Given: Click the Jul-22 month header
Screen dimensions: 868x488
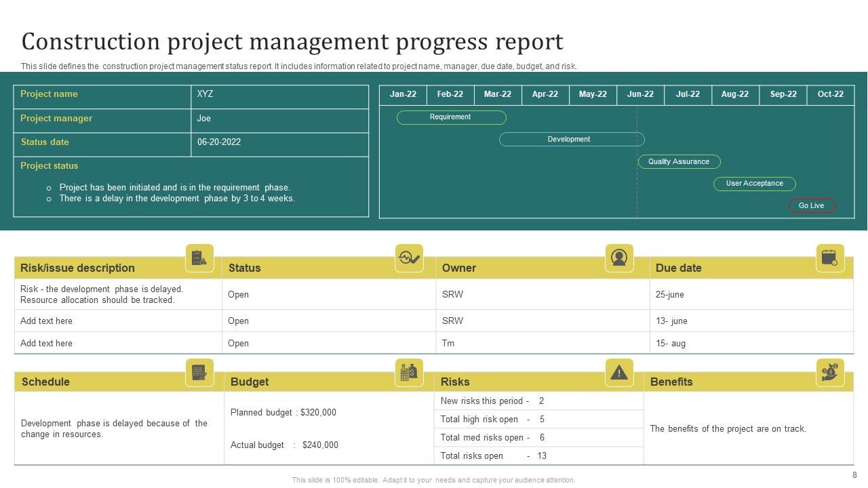Looking at the screenshot, I should (688, 95).
